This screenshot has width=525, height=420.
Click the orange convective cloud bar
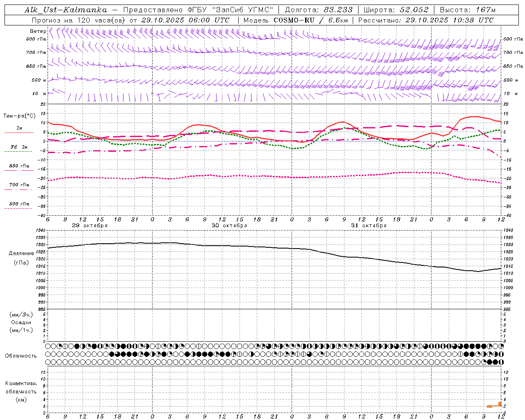click(x=494, y=405)
